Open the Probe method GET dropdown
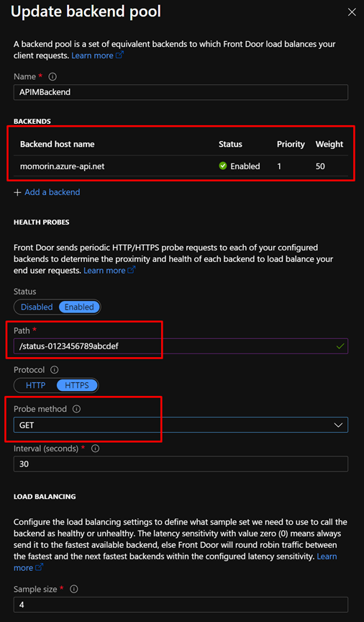Image resolution: width=364 pixels, height=622 pixels. 181,425
